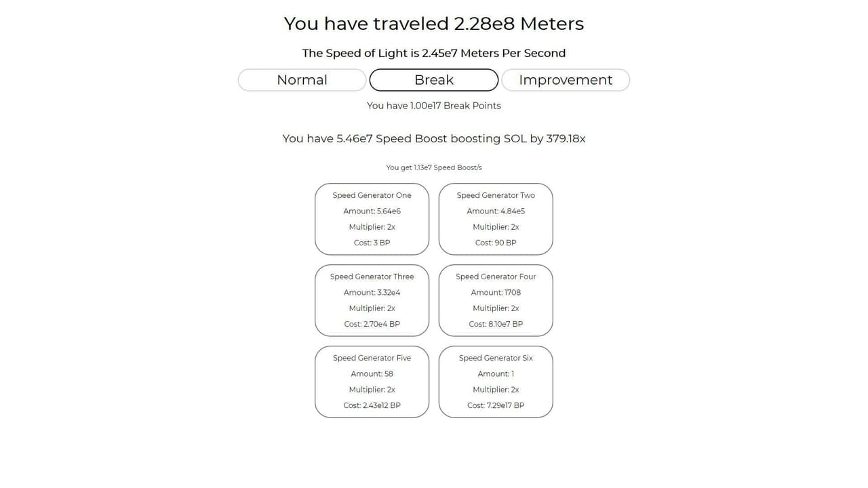
Task: Open the Improvement tab
Action: pyautogui.click(x=566, y=80)
